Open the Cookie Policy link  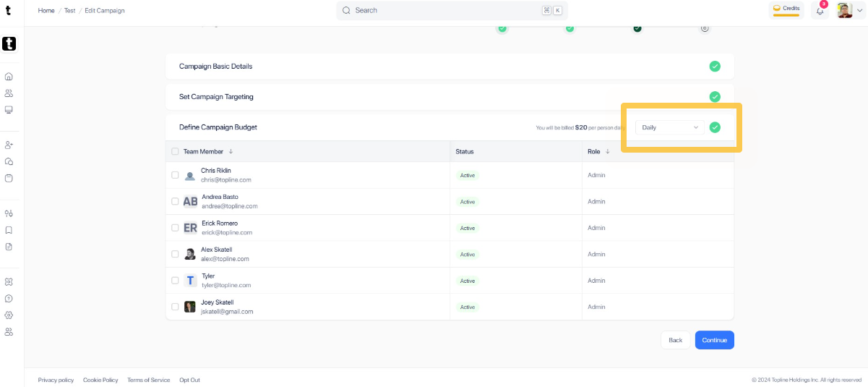[100, 380]
